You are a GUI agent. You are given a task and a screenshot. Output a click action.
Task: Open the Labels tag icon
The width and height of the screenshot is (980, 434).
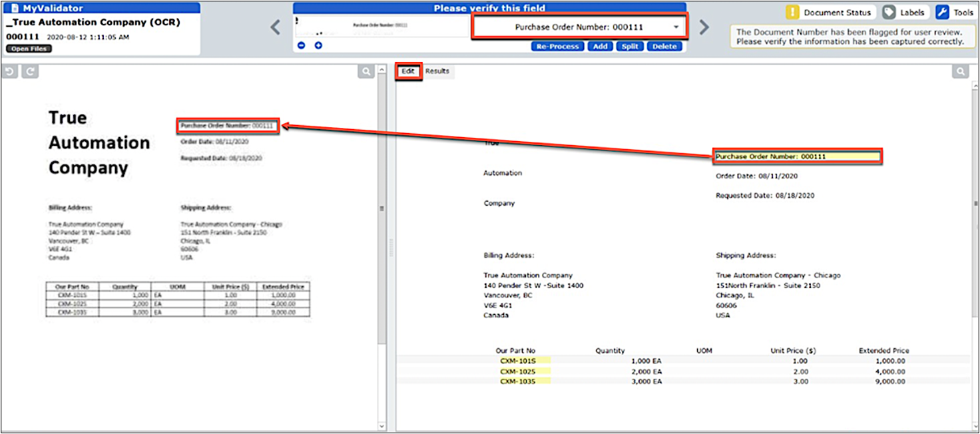(x=889, y=12)
